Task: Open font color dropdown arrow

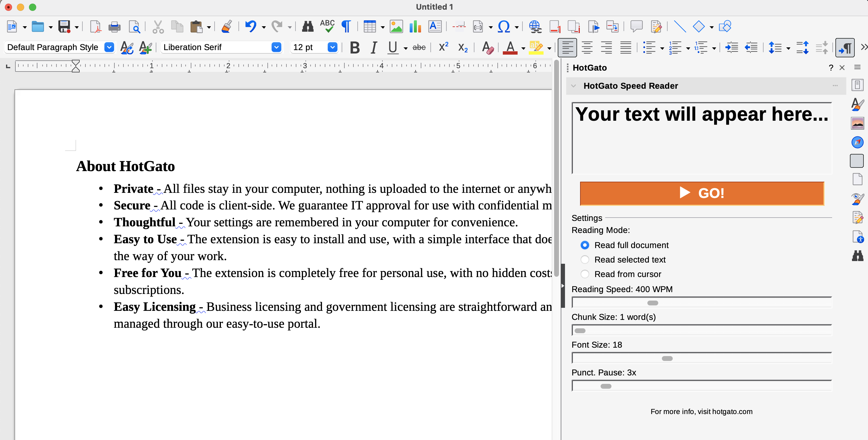Action: pyautogui.click(x=523, y=48)
